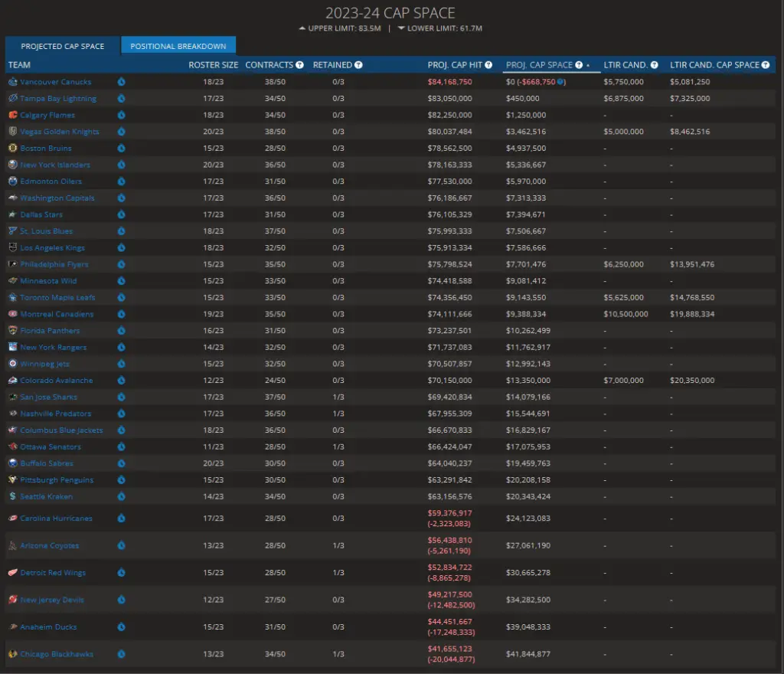
Task: Click help icon beside LTIR Cand. Cap Space
Action: [766, 65]
